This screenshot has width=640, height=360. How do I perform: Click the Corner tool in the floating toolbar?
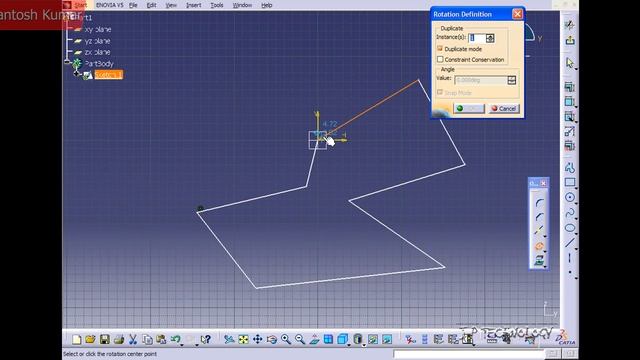click(539, 202)
